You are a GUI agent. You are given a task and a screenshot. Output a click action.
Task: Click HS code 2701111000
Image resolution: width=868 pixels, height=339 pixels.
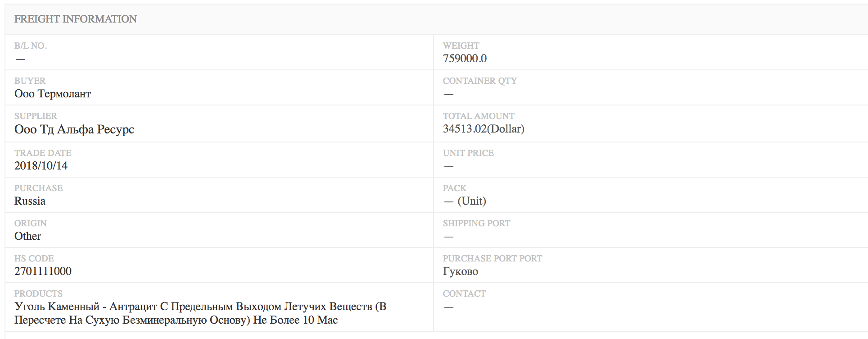point(43,271)
